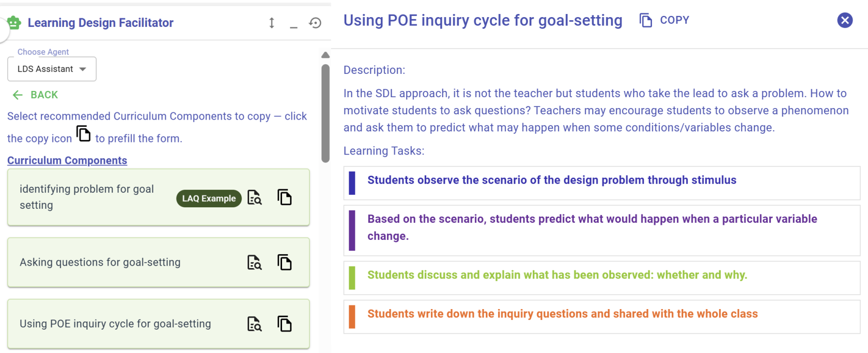
Task: Click the orange 'Students write down inquiry questions' task
Action: (x=602, y=317)
